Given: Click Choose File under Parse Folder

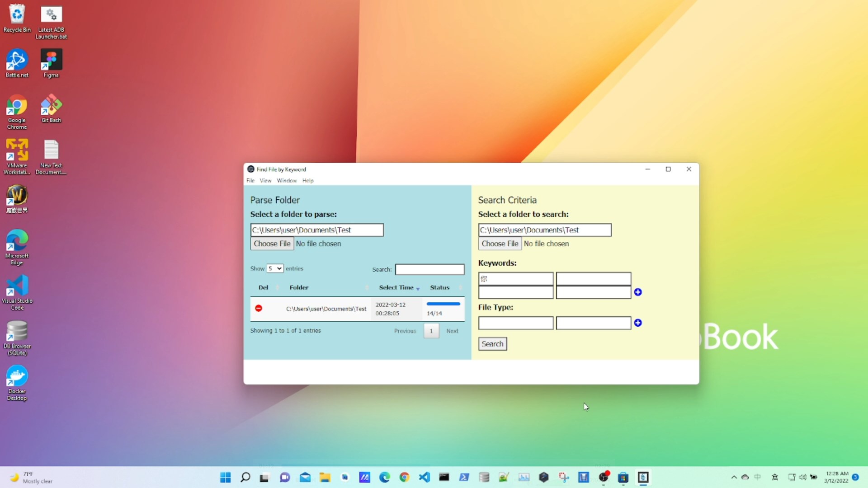Looking at the screenshot, I should 272,244.
